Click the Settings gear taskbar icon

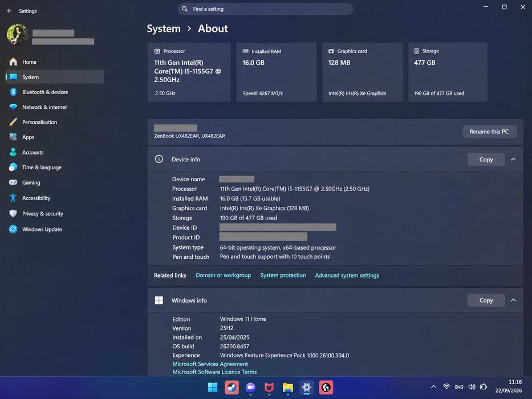[x=306, y=388]
